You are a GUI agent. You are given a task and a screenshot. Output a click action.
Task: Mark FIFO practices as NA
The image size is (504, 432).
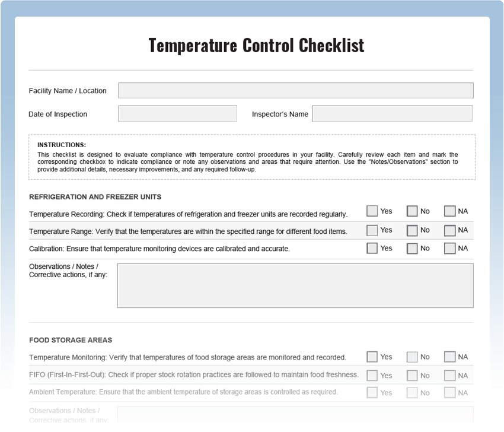click(449, 374)
